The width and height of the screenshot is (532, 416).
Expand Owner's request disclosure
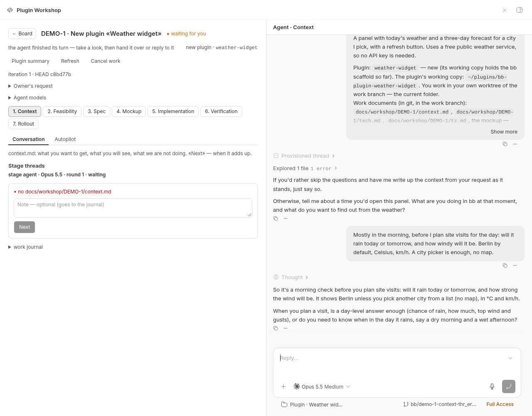click(x=31, y=86)
